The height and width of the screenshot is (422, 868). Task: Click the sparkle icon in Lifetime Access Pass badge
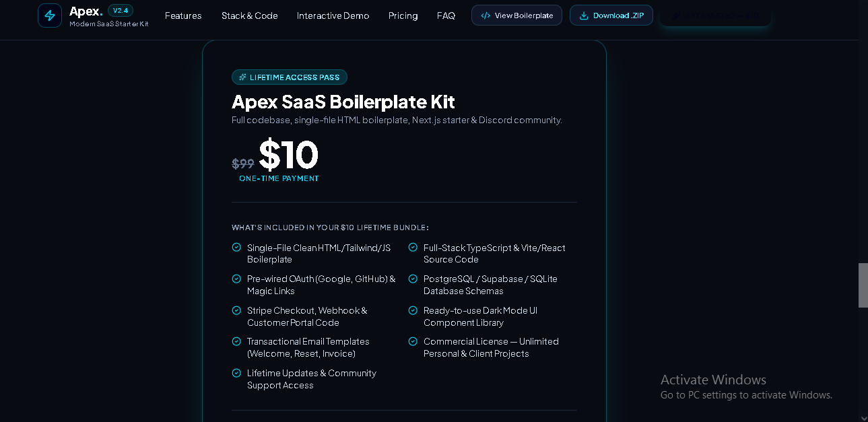coord(242,77)
